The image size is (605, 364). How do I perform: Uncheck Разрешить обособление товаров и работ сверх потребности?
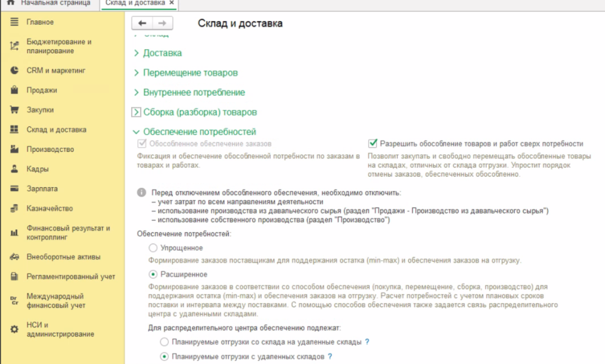(372, 144)
